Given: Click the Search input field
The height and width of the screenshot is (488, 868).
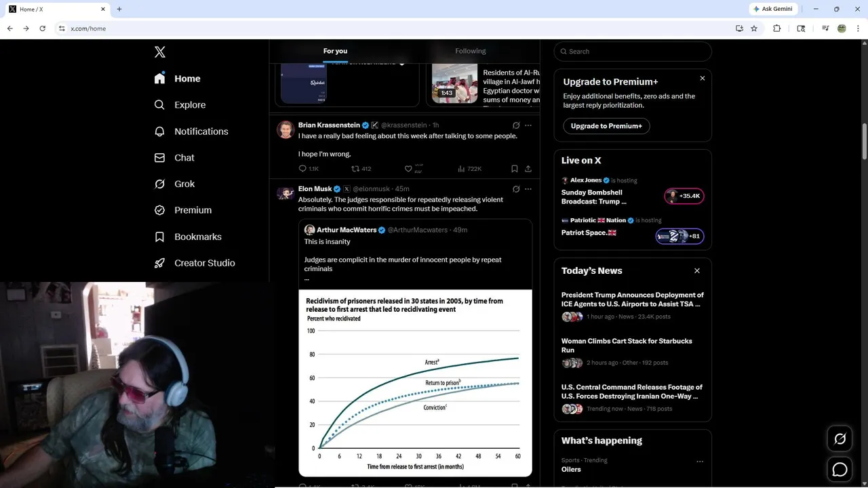Looking at the screenshot, I should (x=633, y=52).
